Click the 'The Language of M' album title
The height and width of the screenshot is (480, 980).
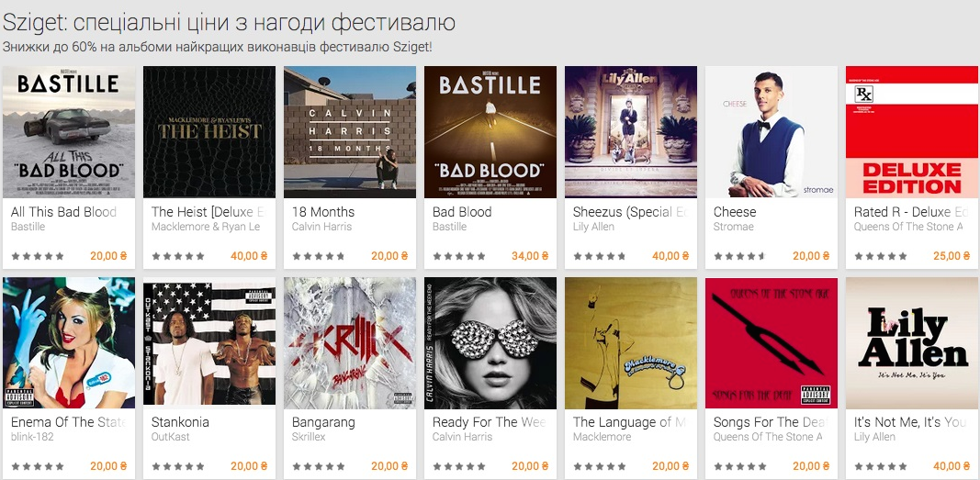[630, 422]
